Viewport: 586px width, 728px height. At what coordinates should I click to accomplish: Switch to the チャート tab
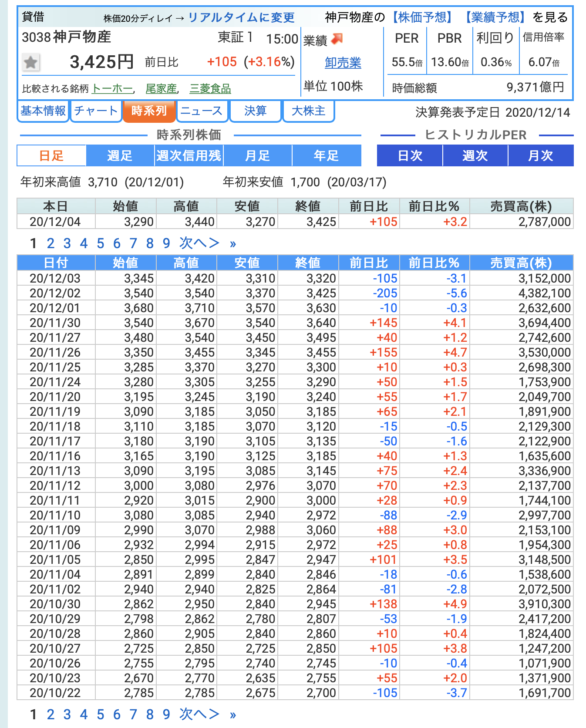[x=96, y=111]
